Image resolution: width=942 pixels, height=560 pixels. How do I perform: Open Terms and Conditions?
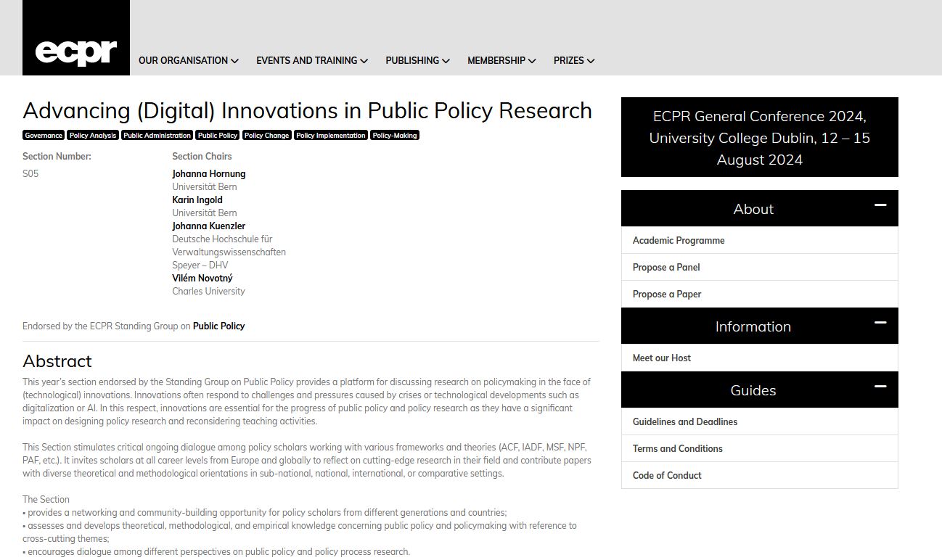point(759,448)
